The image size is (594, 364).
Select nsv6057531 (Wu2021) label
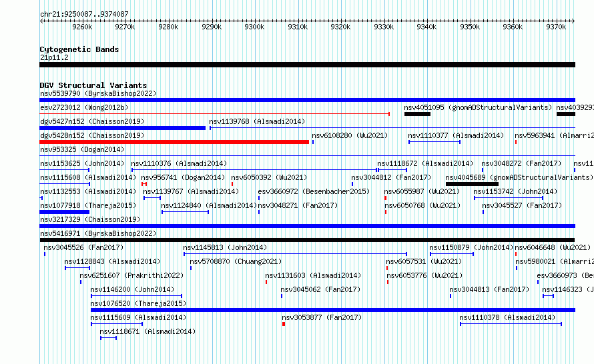(424, 261)
